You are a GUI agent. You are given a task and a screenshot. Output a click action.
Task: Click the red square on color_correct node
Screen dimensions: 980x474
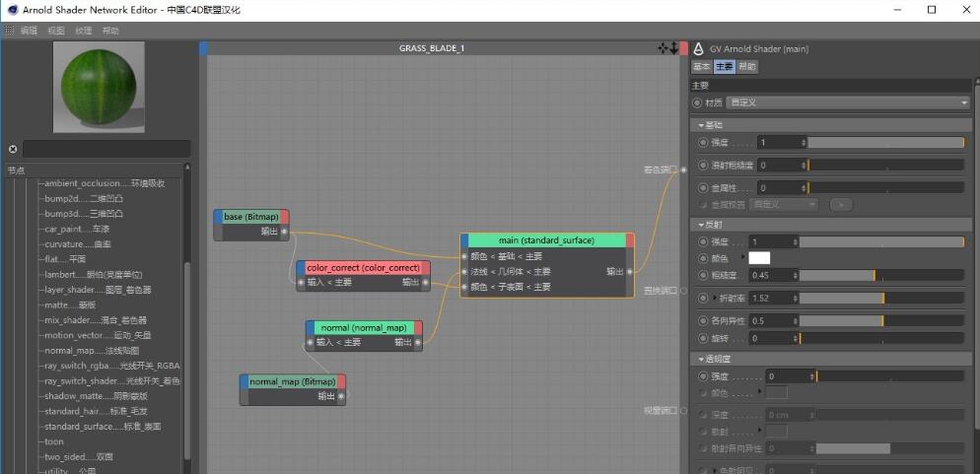pyautogui.click(x=426, y=268)
